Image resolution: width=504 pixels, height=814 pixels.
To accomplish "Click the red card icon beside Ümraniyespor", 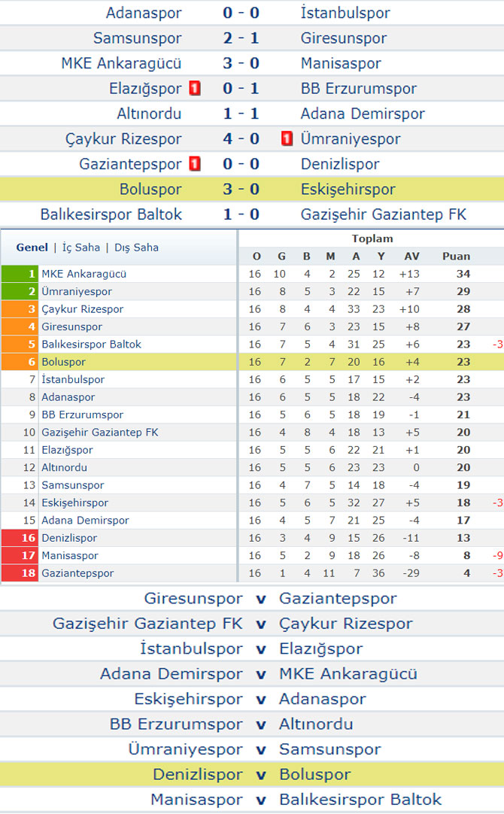I will 287,138.
